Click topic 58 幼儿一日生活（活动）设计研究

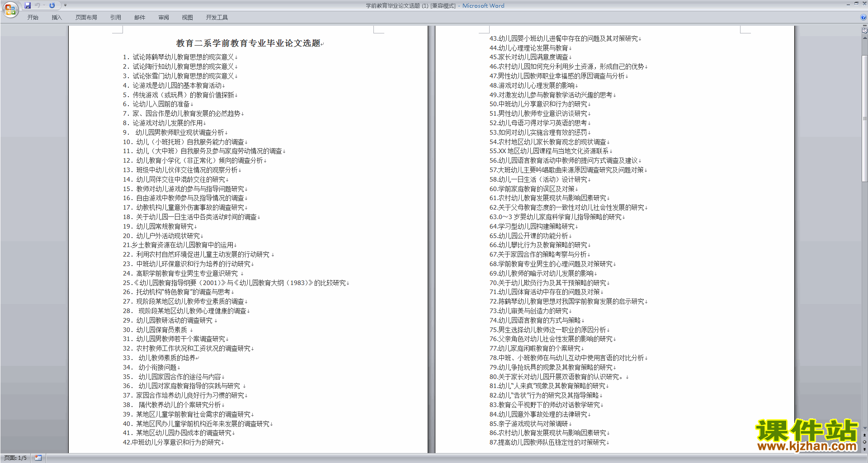coord(538,179)
